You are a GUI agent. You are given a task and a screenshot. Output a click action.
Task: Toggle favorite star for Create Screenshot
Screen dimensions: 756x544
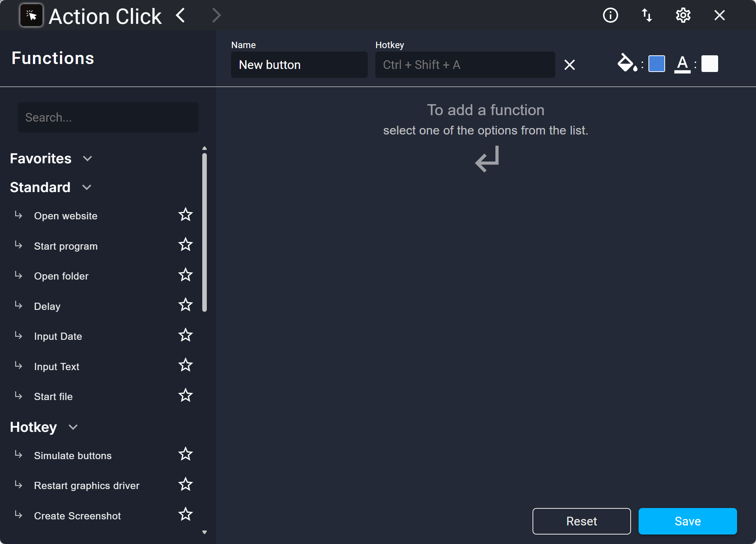click(185, 514)
